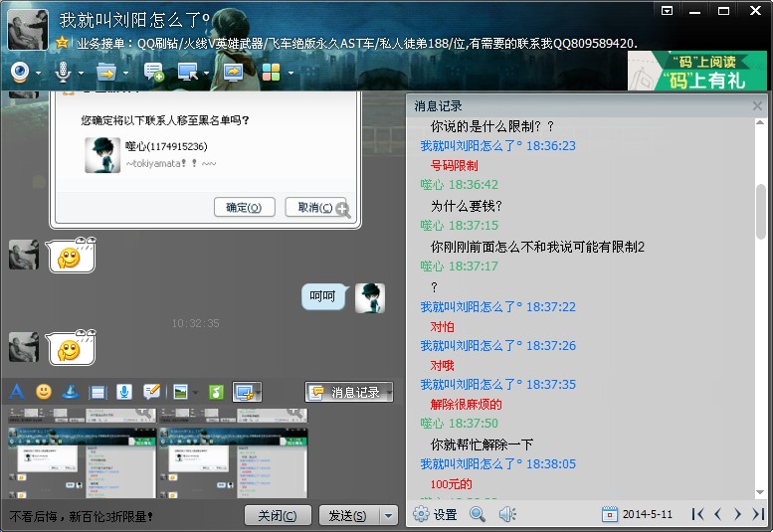Click the font letter A icon

16,392
